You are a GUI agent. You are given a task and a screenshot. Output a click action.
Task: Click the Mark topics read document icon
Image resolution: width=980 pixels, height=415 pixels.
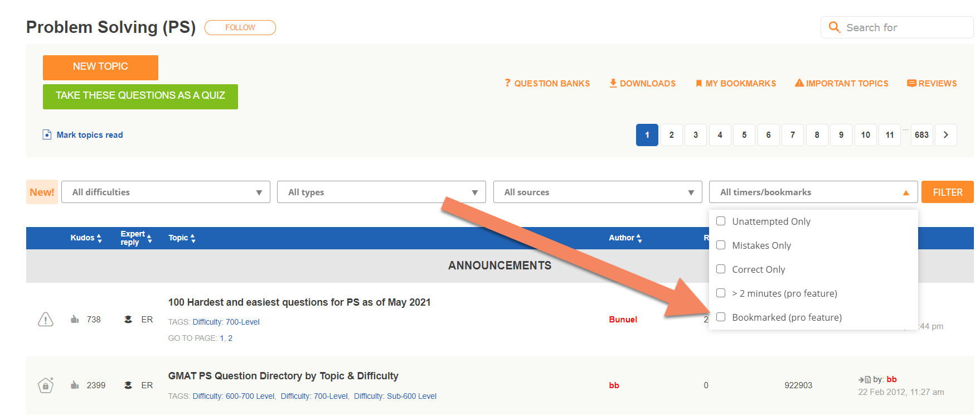tap(47, 134)
